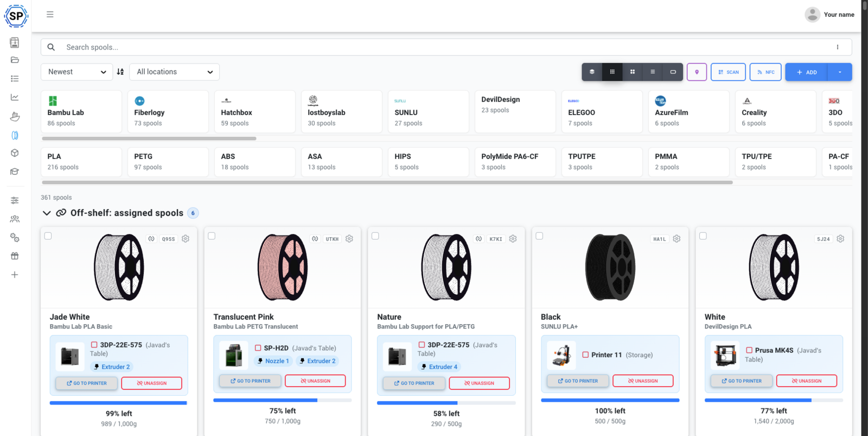Tick the Printer 11 checkbox
The image size is (868, 436).
585,355
